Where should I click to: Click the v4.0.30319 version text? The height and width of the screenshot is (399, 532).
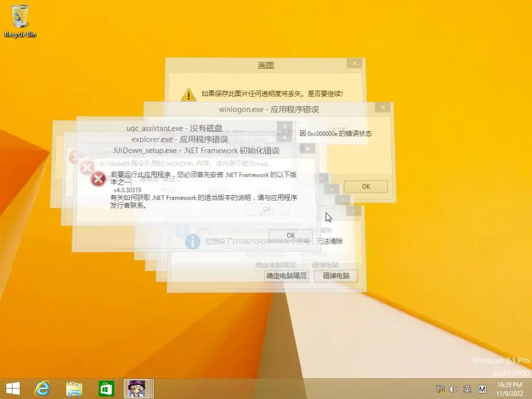(x=127, y=190)
